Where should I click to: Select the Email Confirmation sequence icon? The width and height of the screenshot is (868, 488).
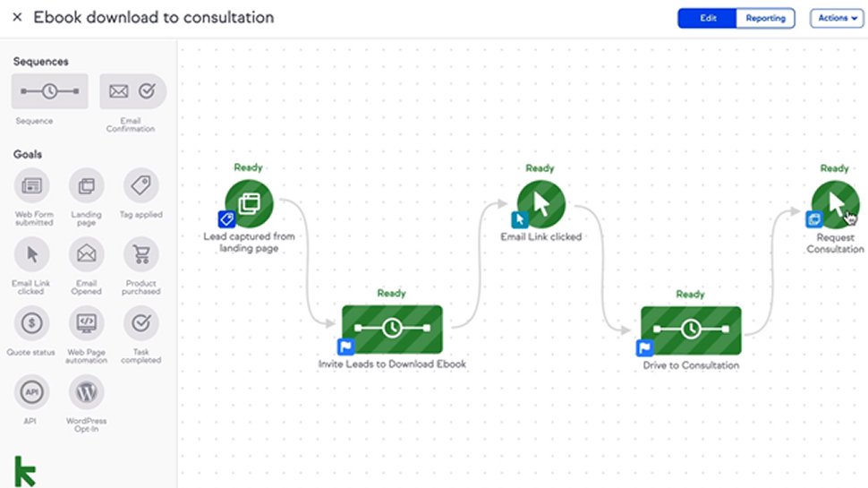(132, 90)
